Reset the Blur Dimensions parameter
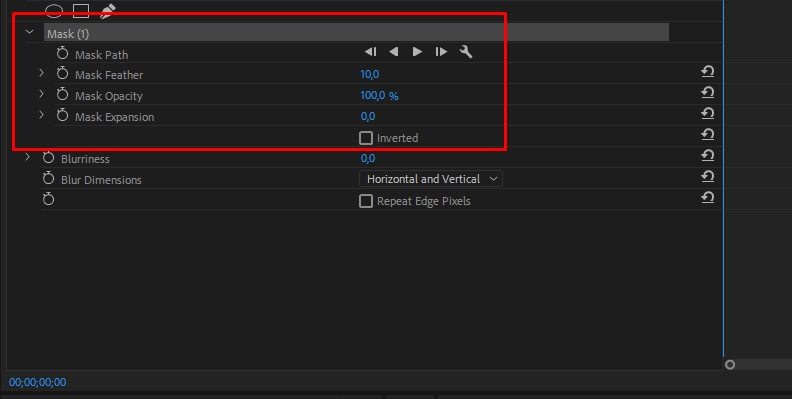The image size is (792, 399). pyautogui.click(x=708, y=177)
